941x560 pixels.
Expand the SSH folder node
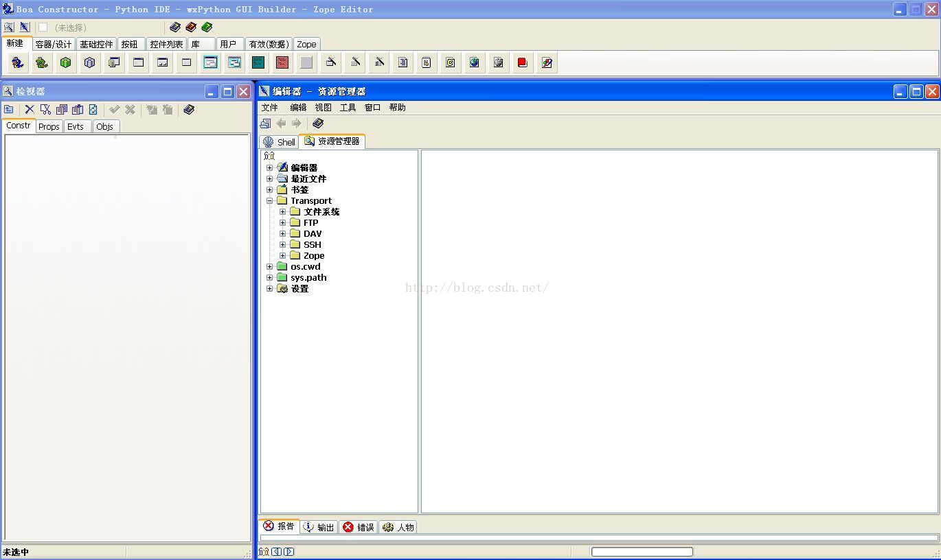282,244
